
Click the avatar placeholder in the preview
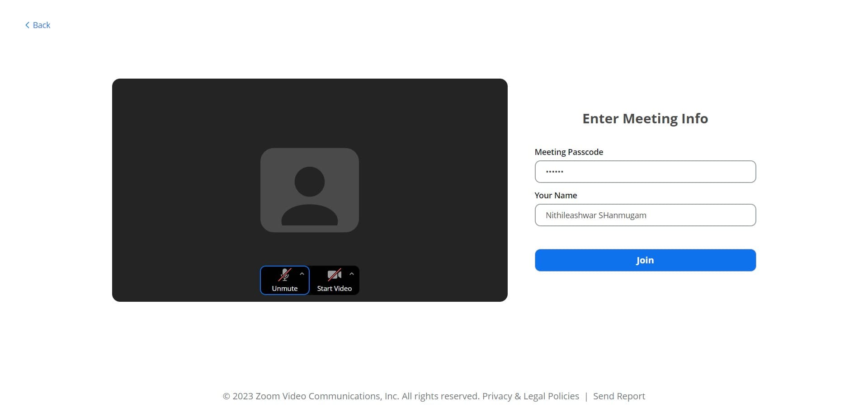309,190
